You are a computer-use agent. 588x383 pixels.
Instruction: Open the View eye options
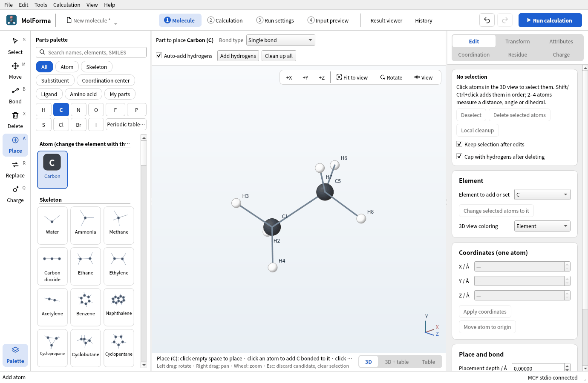point(424,77)
